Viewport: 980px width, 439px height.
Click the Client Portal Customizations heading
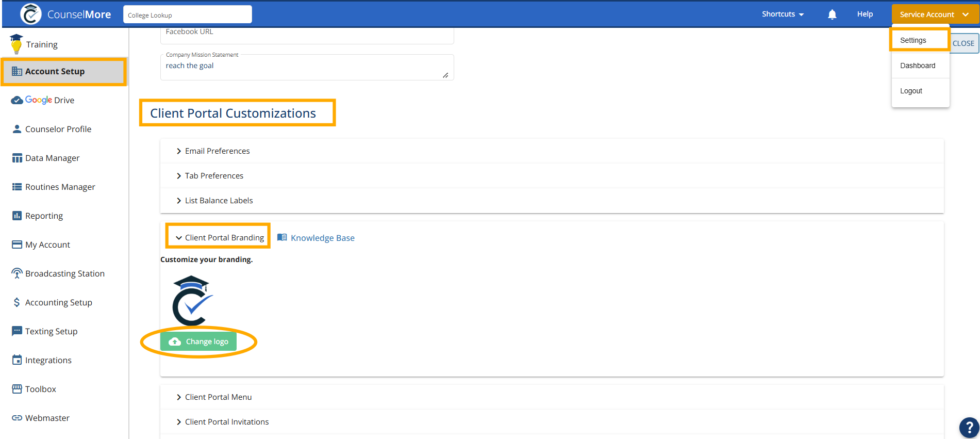coord(233,113)
